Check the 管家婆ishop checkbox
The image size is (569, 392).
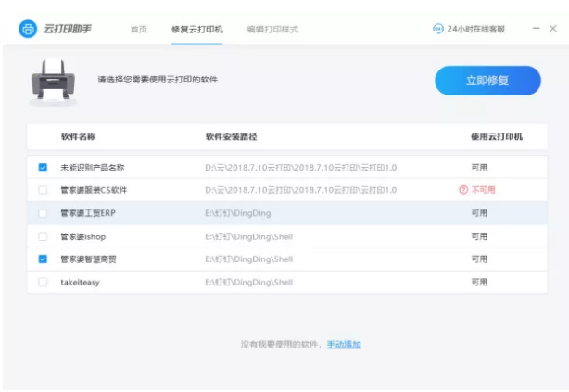[43, 236]
